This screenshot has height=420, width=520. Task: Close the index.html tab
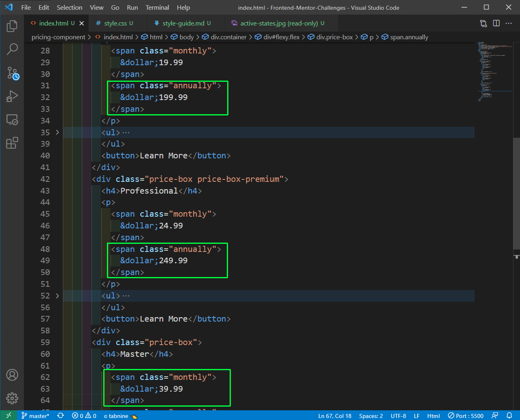pyautogui.click(x=81, y=23)
